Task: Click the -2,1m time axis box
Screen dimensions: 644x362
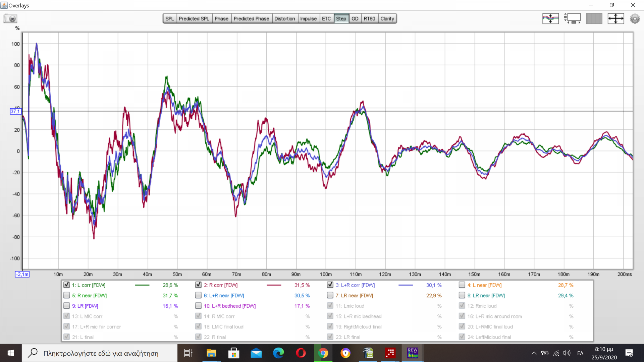Action: [22, 274]
